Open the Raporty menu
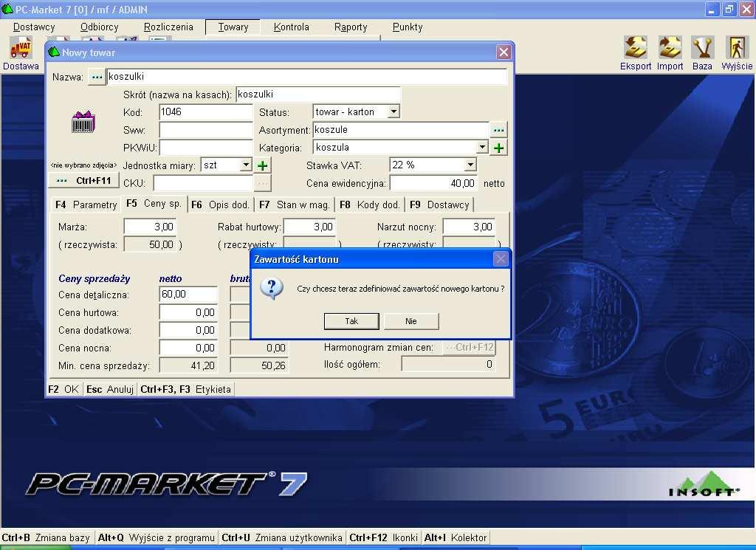This screenshot has width=756, height=550. pyautogui.click(x=351, y=27)
